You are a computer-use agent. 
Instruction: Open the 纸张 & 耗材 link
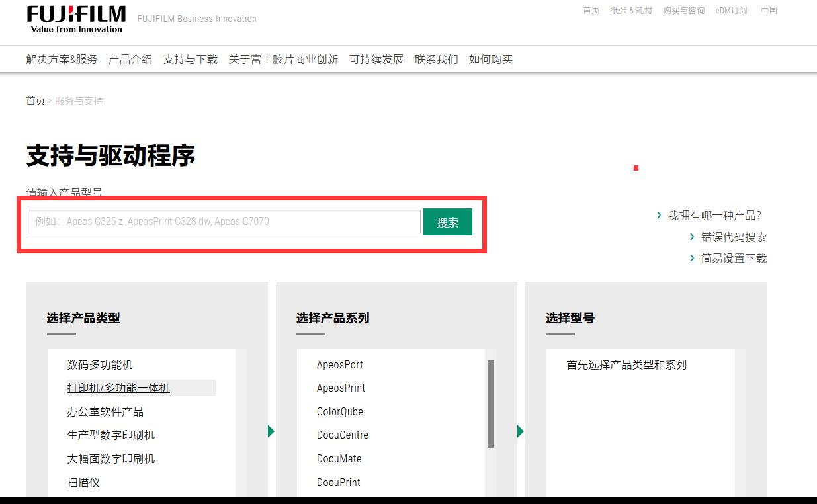(631, 10)
